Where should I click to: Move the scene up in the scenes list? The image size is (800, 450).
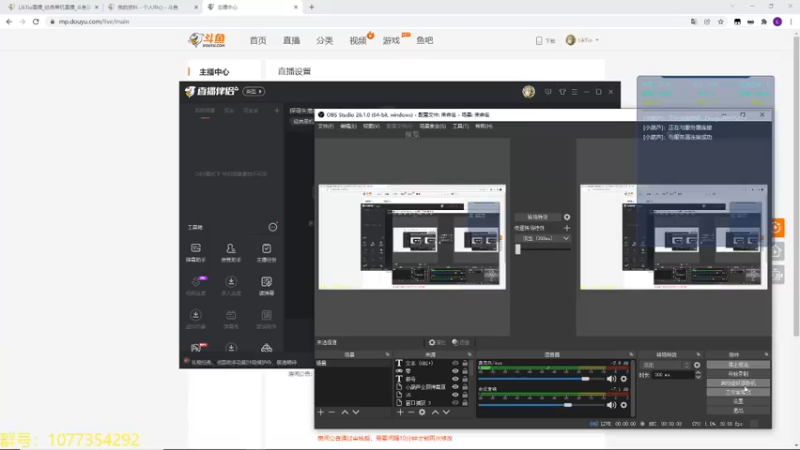point(345,412)
